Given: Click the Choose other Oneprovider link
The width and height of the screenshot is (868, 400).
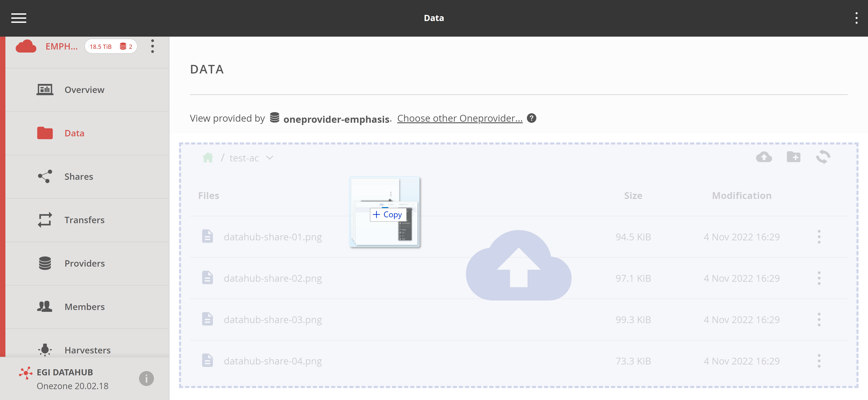Looking at the screenshot, I should click(x=459, y=118).
